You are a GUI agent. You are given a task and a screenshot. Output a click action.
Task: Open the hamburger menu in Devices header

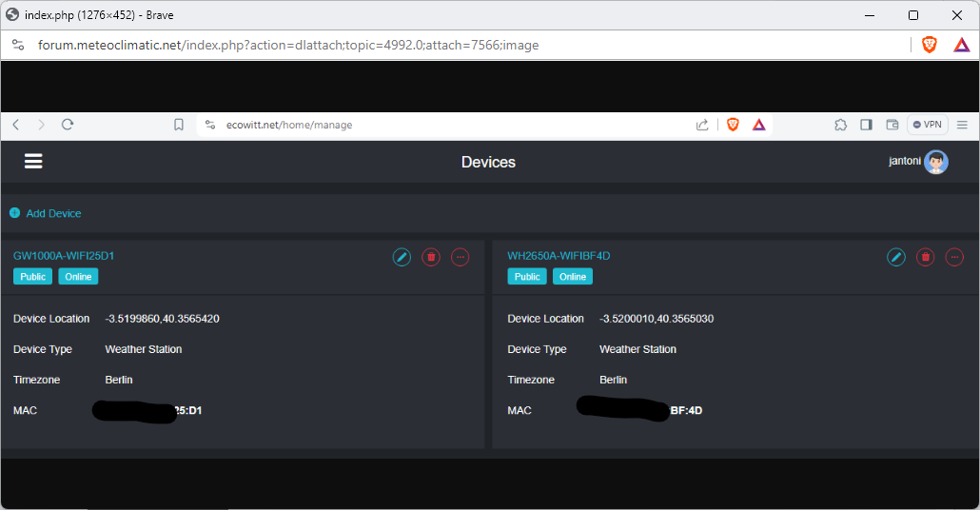(x=33, y=162)
